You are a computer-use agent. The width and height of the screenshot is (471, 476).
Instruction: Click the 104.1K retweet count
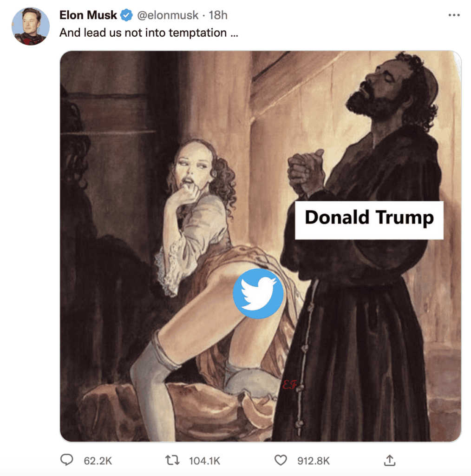pyautogui.click(x=204, y=461)
